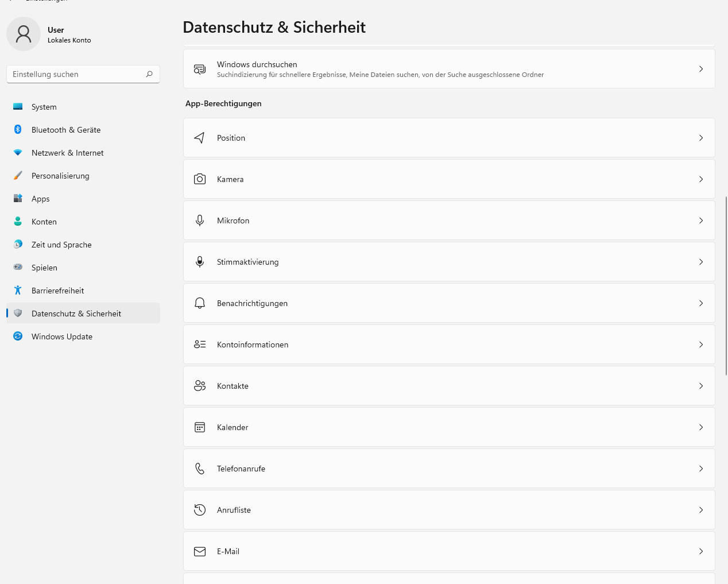The height and width of the screenshot is (584, 728).
Task: Open Windows Update in the sidebar
Action: [x=62, y=337]
